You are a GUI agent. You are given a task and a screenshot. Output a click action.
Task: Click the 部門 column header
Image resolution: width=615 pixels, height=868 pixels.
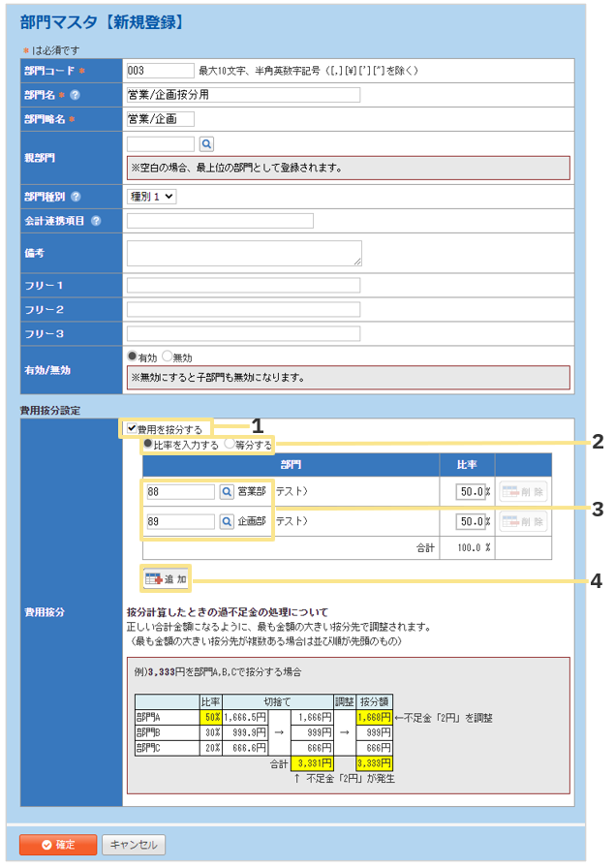click(292, 465)
